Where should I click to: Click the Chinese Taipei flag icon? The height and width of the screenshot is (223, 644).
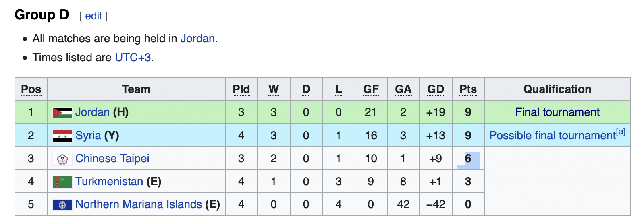click(x=62, y=159)
